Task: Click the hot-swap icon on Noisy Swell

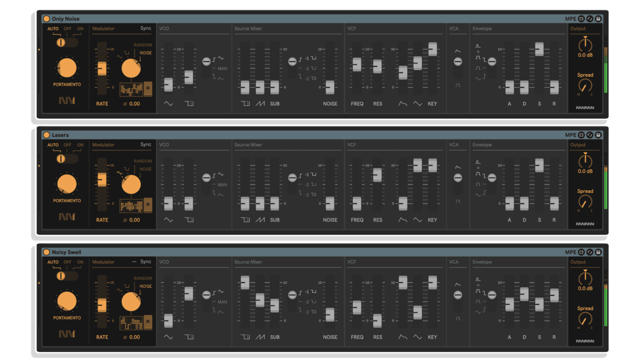Action: (x=590, y=252)
